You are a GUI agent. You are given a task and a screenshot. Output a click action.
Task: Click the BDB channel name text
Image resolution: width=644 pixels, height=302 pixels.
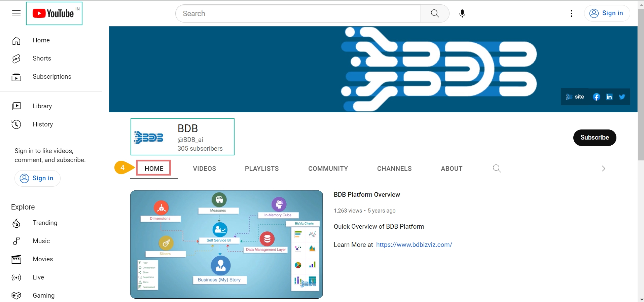pyautogui.click(x=188, y=128)
